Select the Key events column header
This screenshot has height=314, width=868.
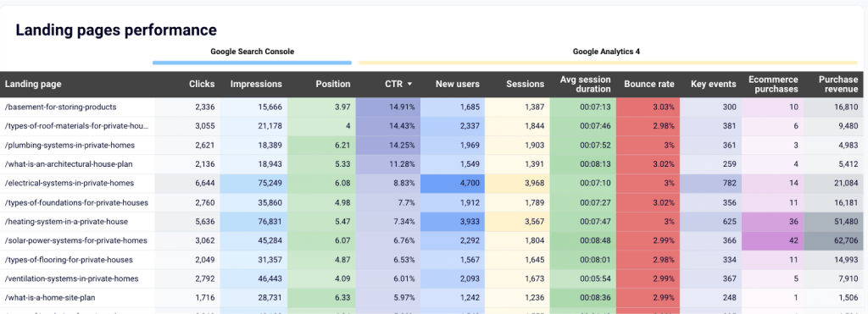tap(714, 85)
